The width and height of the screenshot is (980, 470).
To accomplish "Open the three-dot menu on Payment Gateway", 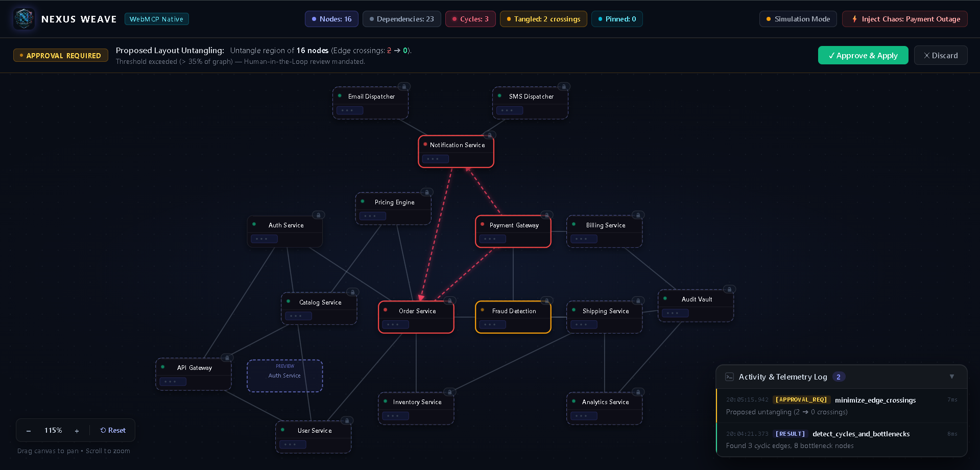I will click(492, 239).
